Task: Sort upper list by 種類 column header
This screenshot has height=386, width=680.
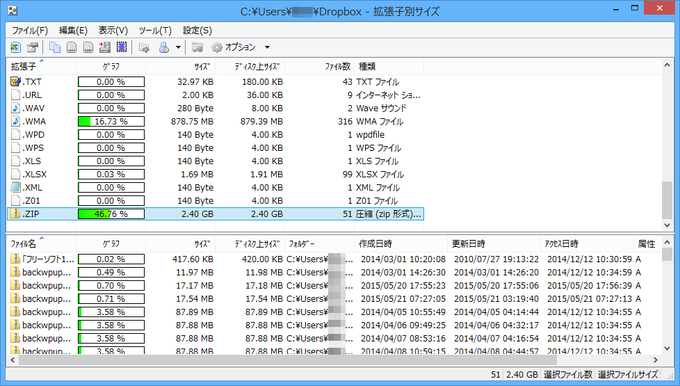Action: 389,66
